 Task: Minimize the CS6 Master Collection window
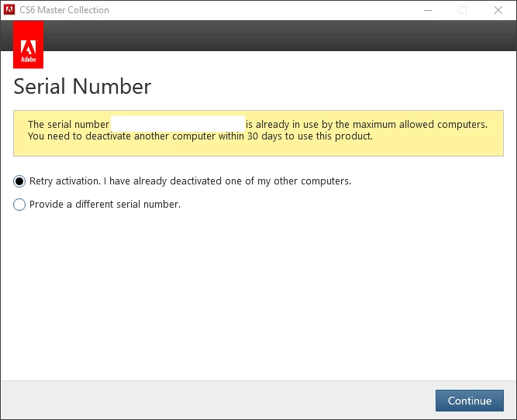click(x=428, y=10)
